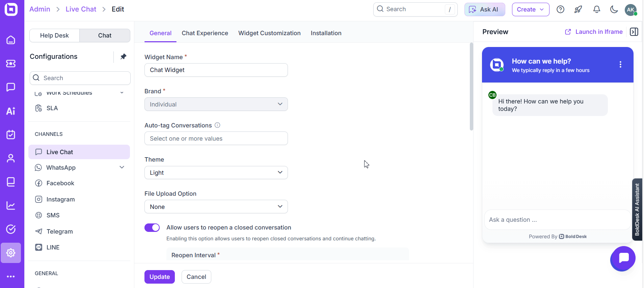
Task: Open Contacts icon in left sidebar
Action: [11, 158]
